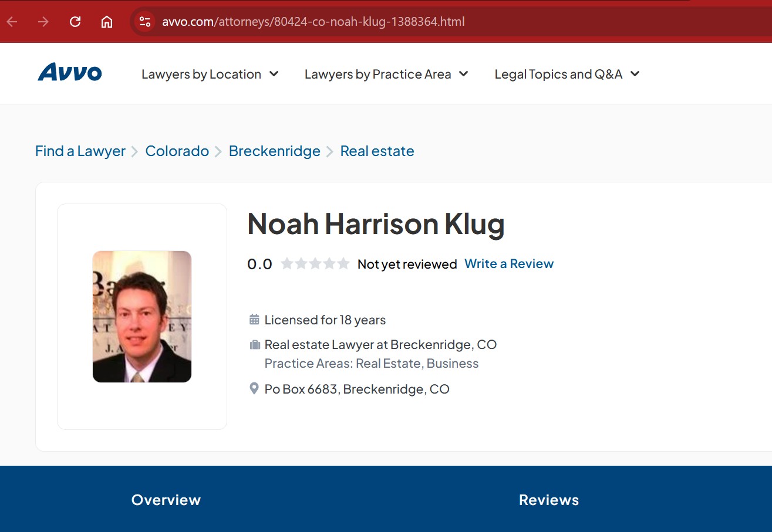The width and height of the screenshot is (772, 532).
Task: Click the attorney profile photo
Action: (x=142, y=317)
